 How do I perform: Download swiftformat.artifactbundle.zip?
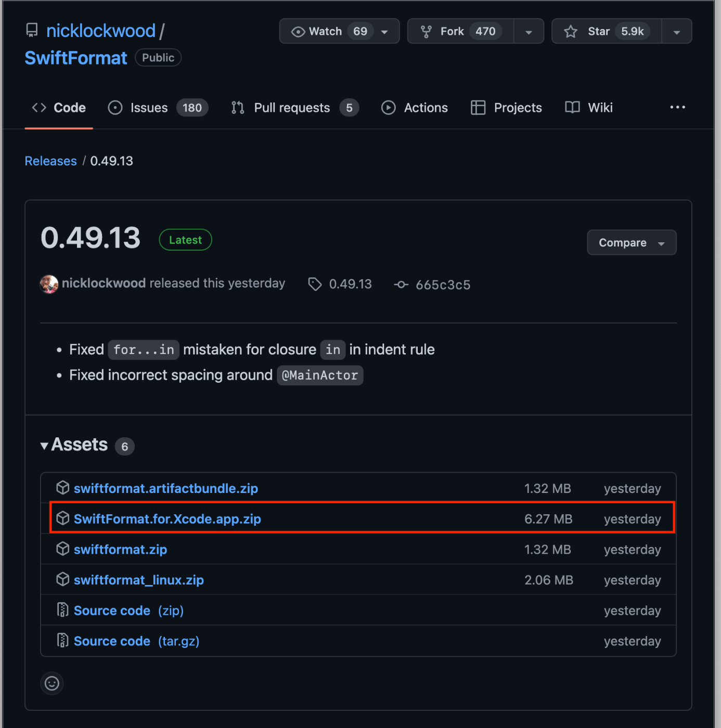tap(165, 489)
